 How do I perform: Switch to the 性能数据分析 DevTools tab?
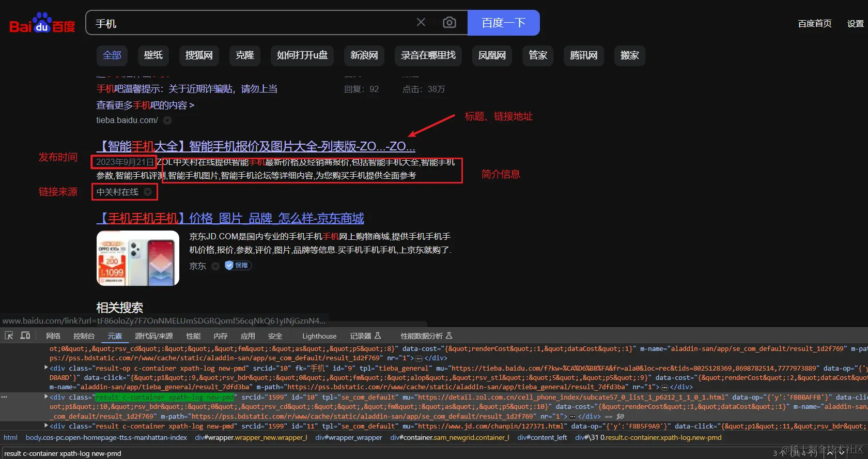[x=426, y=336]
